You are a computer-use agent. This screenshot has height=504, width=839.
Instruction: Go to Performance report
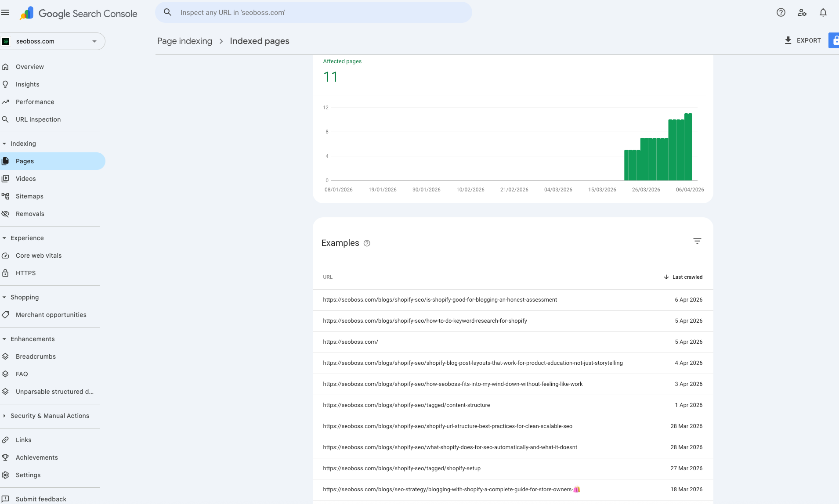[x=53, y=102]
